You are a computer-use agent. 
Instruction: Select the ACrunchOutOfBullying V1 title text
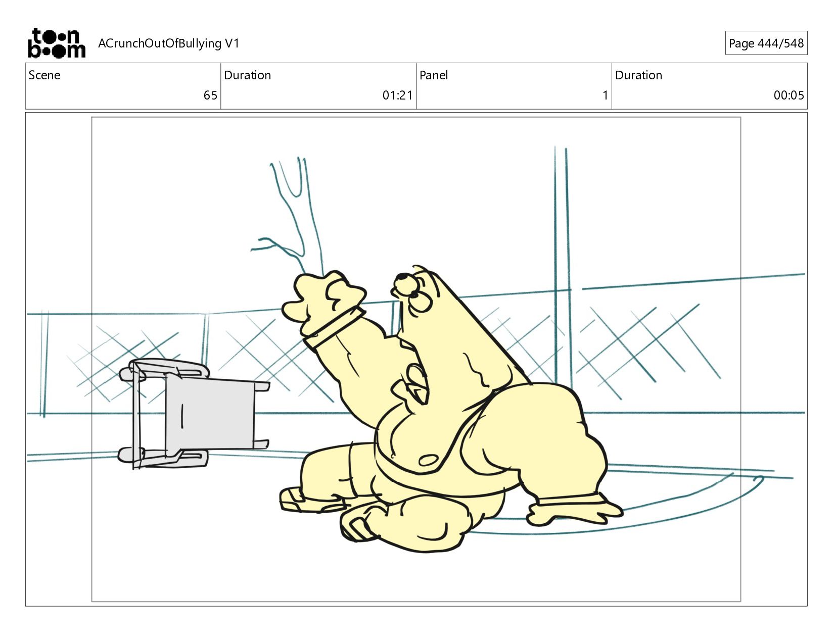(169, 43)
